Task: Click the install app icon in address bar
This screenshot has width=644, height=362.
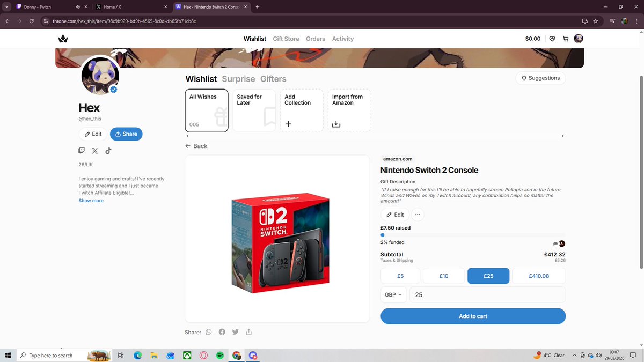Action: pyautogui.click(x=584, y=21)
